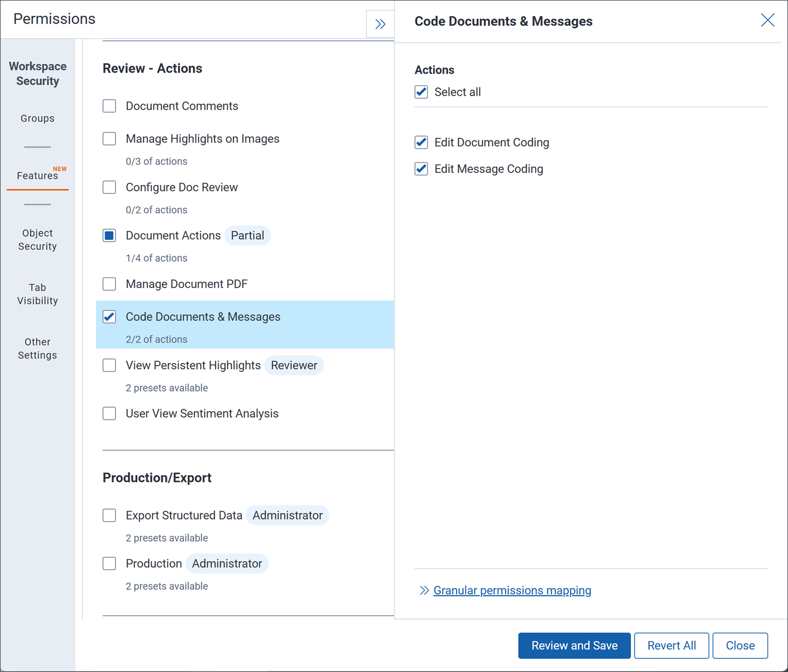Click the Manage Highlights on Images label
788x672 pixels.
tap(203, 139)
